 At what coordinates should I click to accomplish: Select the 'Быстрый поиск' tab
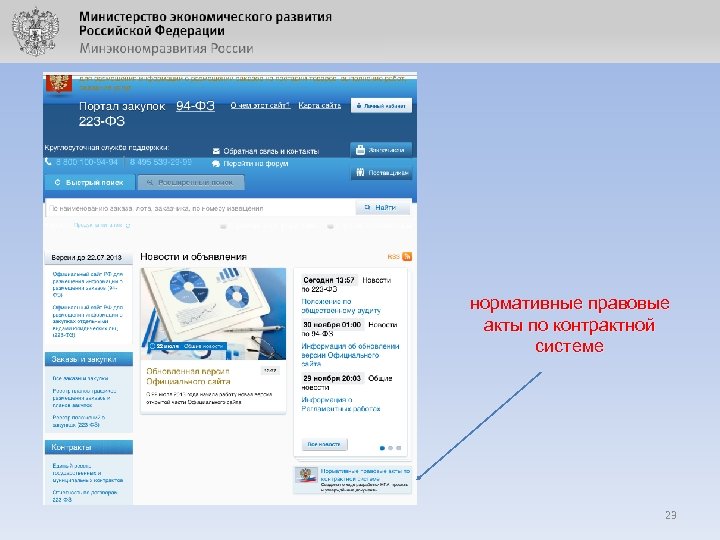(90, 182)
